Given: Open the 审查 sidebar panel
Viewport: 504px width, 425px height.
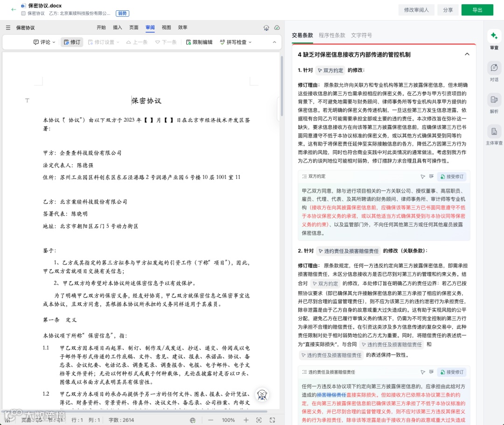Looking at the screenshot, I should pos(494,40).
